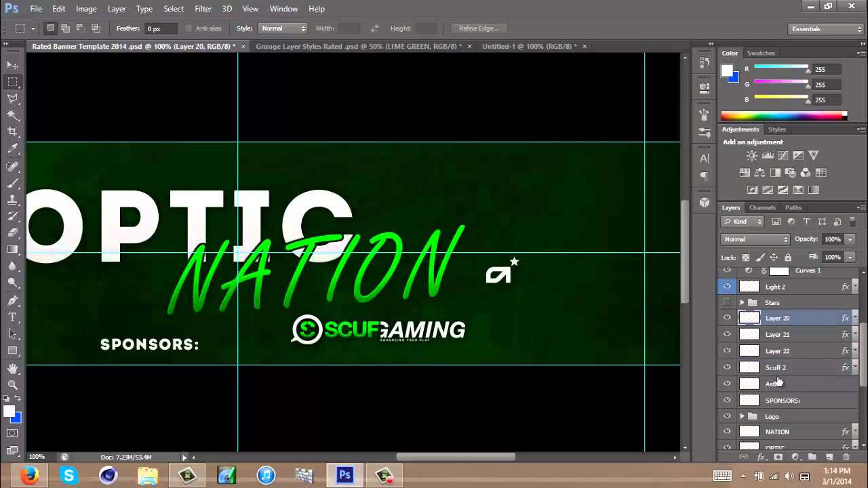
Task: Hide the NATION layer
Action: tap(727, 432)
